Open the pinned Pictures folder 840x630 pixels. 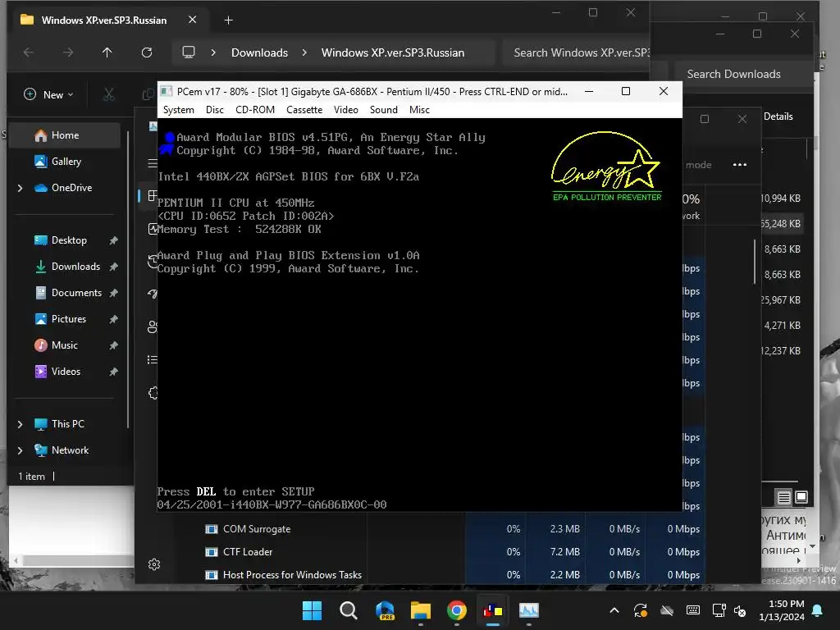68,319
